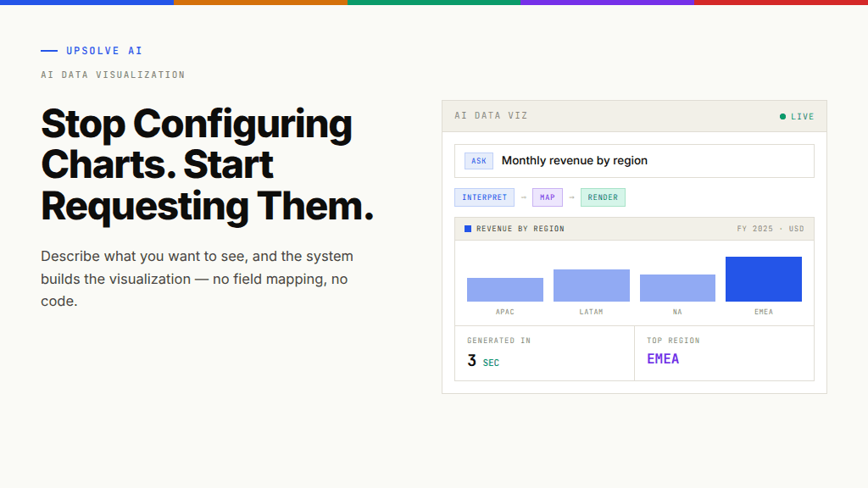Click the '3 SEC' generated time value

click(x=483, y=361)
